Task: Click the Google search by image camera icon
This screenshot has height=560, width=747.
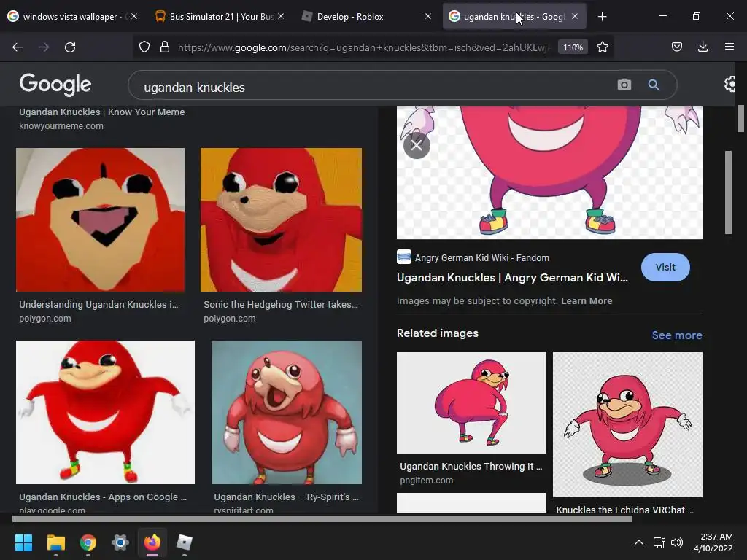Action: [624, 85]
